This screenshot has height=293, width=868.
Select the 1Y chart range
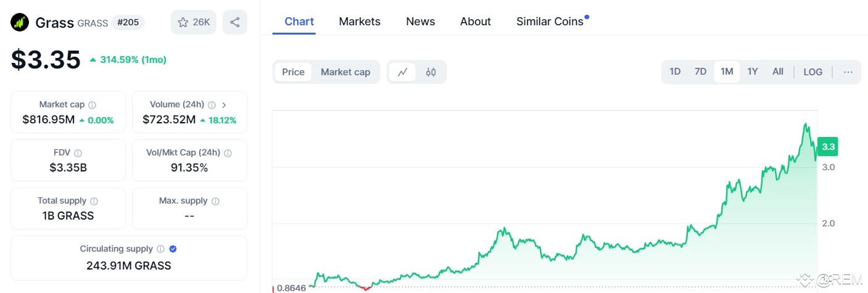pyautogui.click(x=752, y=72)
